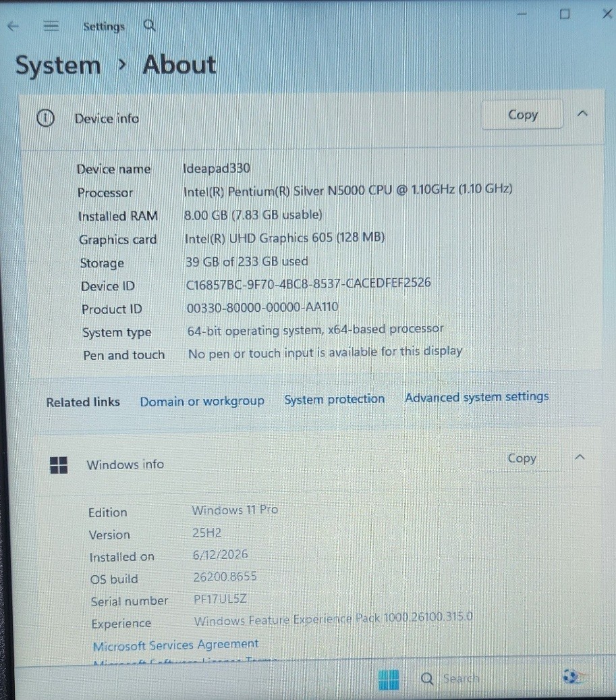Navigate to System breadcrumb
The image size is (616, 700).
[58, 65]
